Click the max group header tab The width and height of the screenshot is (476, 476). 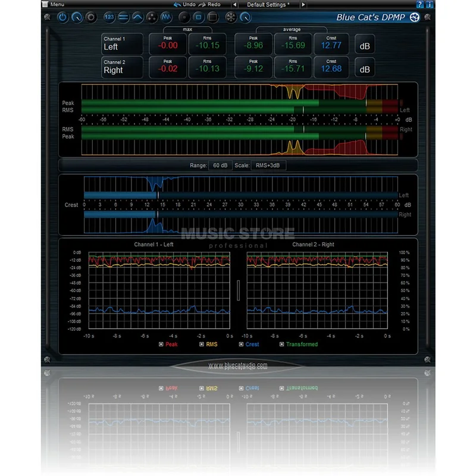[x=187, y=29]
